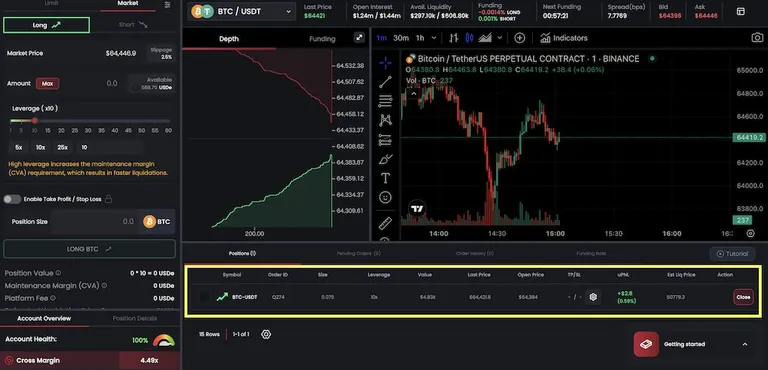768x370 pixels.
Task: Select the Text annotation tool
Action: (385, 178)
